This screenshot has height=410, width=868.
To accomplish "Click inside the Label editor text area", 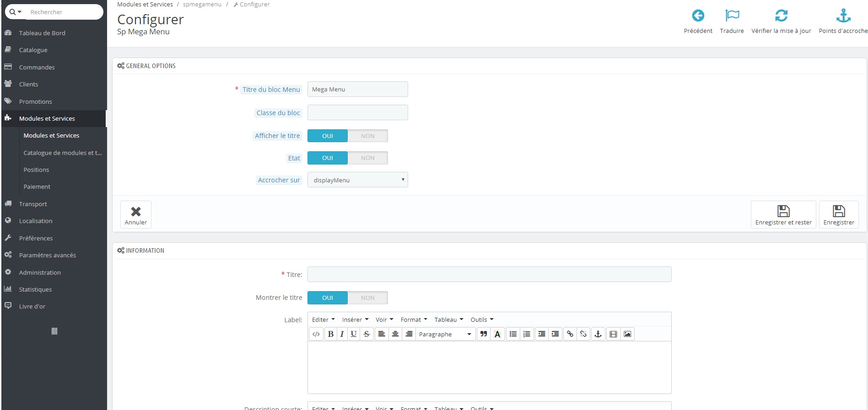I will 489,367.
